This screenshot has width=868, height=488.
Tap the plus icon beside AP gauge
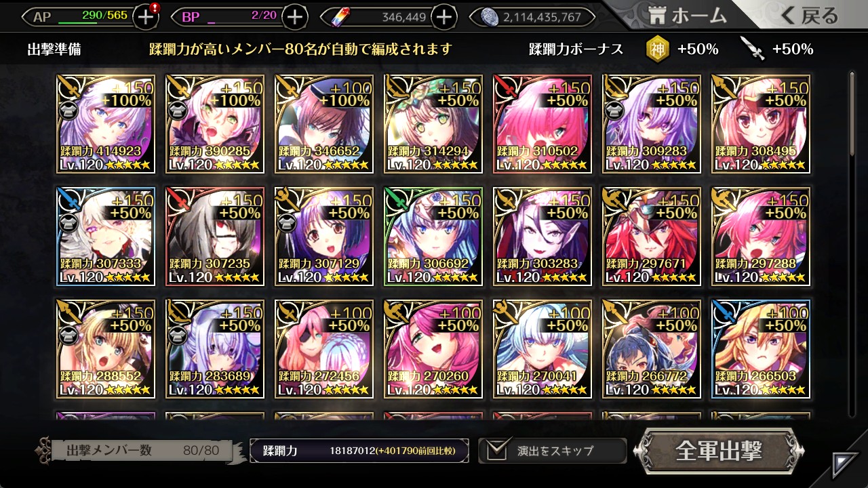[146, 17]
